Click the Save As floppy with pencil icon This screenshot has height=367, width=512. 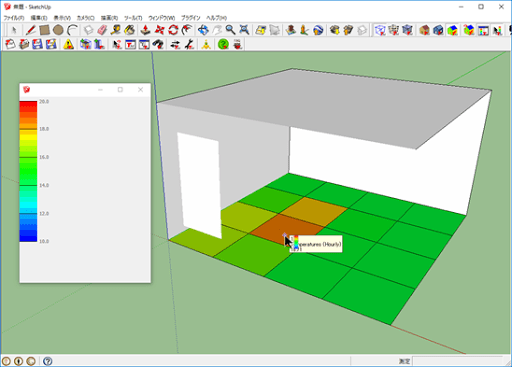51,44
